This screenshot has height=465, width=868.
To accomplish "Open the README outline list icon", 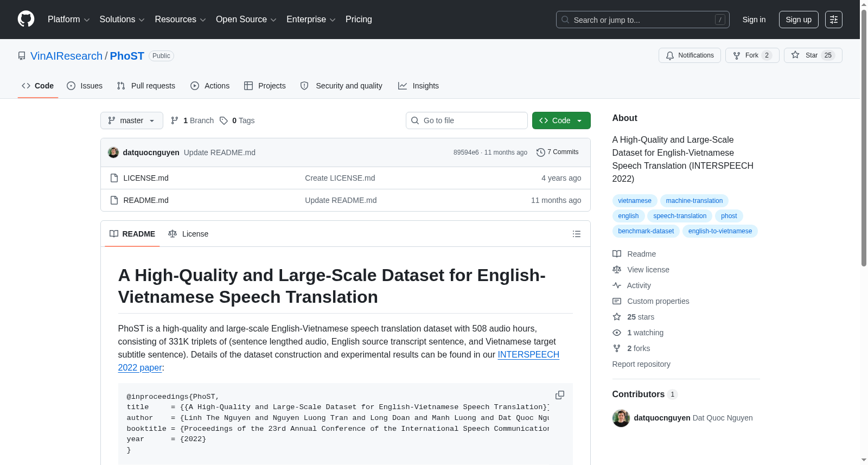I will pyautogui.click(x=576, y=234).
